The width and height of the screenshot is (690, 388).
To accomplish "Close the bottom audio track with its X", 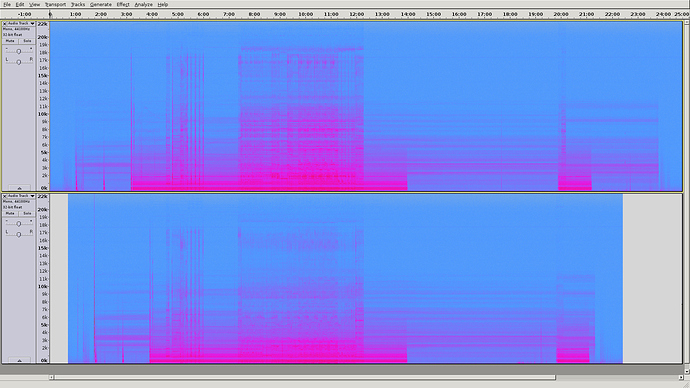I will click(5, 196).
